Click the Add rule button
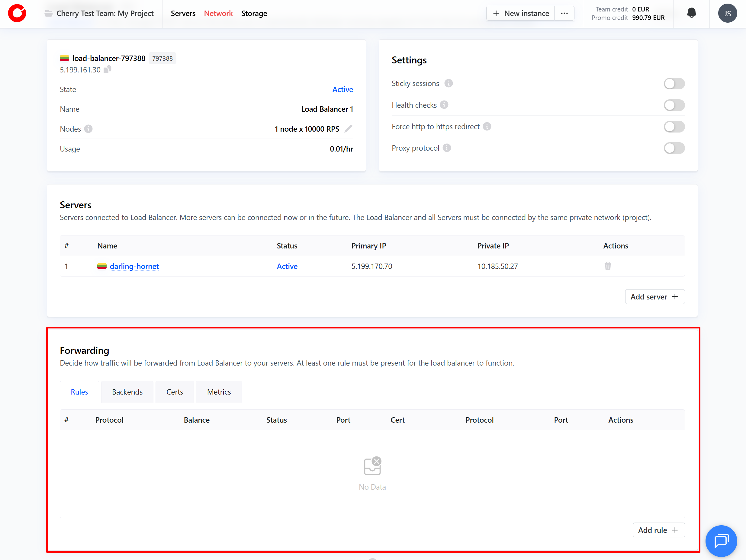746x560 pixels. pyautogui.click(x=658, y=530)
